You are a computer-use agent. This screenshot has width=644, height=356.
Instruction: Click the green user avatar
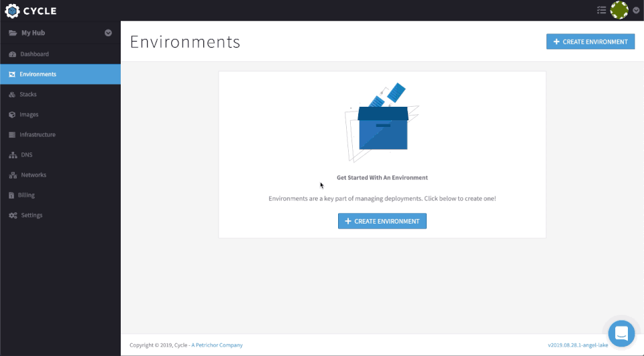point(619,10)
